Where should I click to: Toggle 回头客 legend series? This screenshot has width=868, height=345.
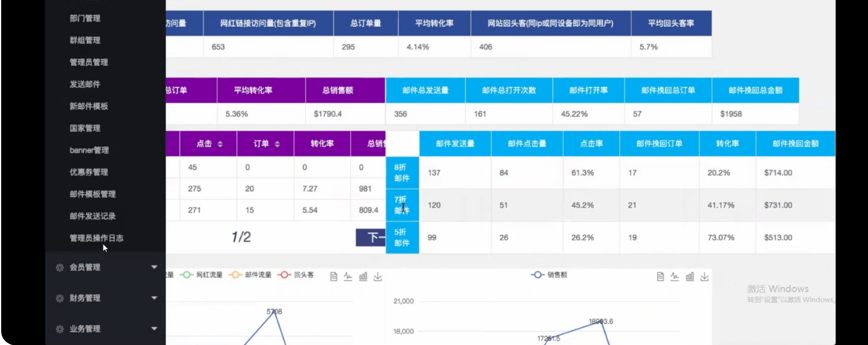[x=296, y=275]
